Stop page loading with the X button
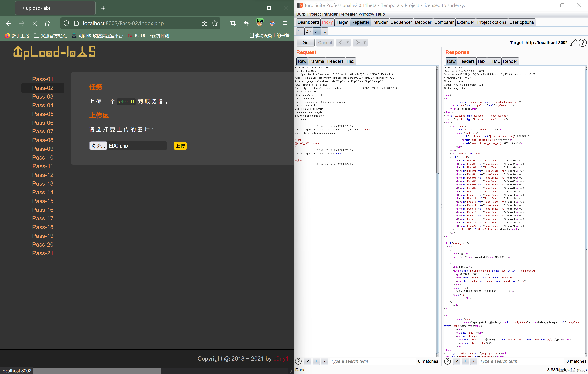 coord(35,23)
